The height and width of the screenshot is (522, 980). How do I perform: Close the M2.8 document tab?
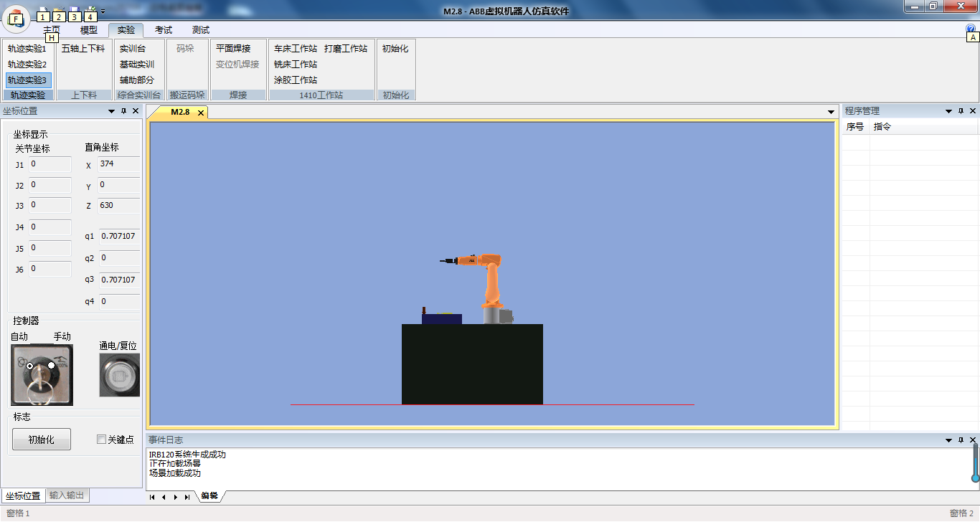[201, 113]
